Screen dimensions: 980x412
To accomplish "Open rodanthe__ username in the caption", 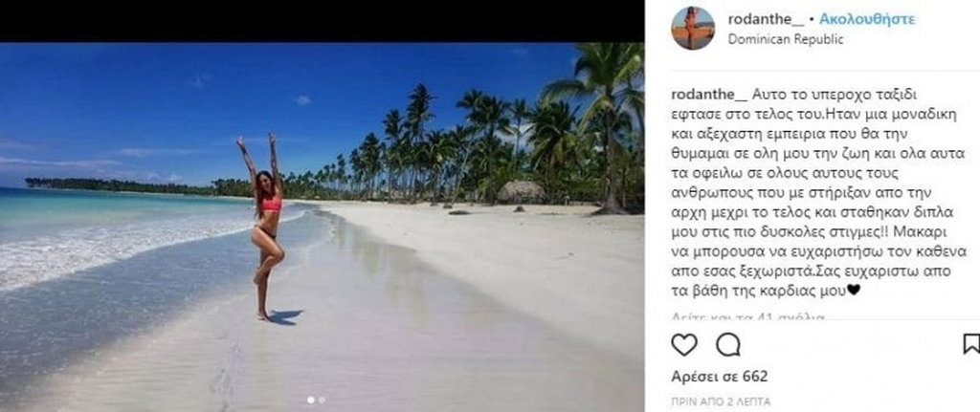I will (x=709, y=95).
